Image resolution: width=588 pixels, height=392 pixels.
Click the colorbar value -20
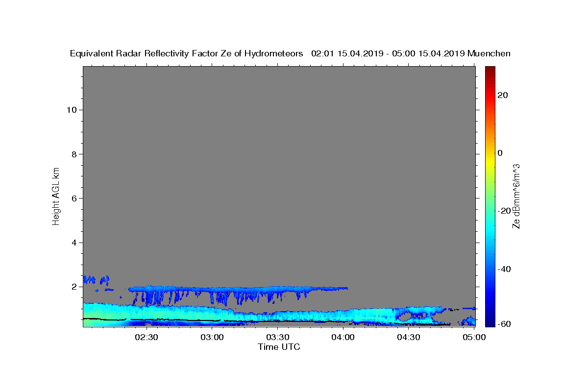pyautogui.click(x=504, y=211)
